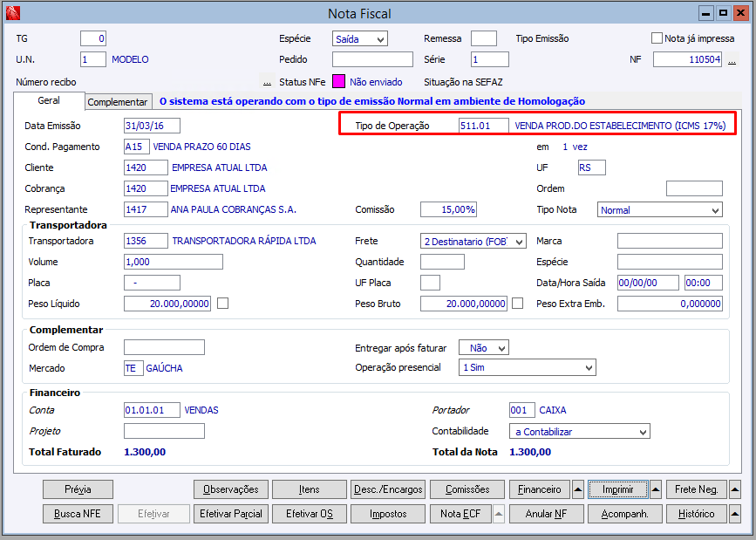The image size is (756, 540).
Task: Click the Frete Neg. button
Action: tap(696, 489)
